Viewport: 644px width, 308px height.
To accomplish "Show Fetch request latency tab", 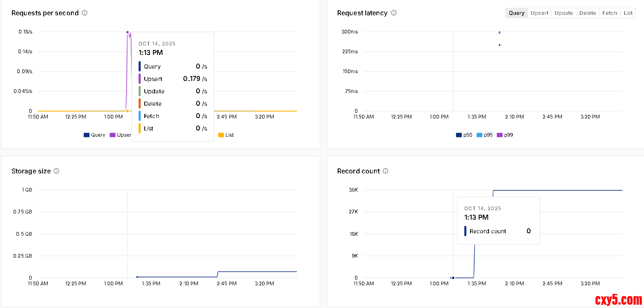I will tap(609, 13).
